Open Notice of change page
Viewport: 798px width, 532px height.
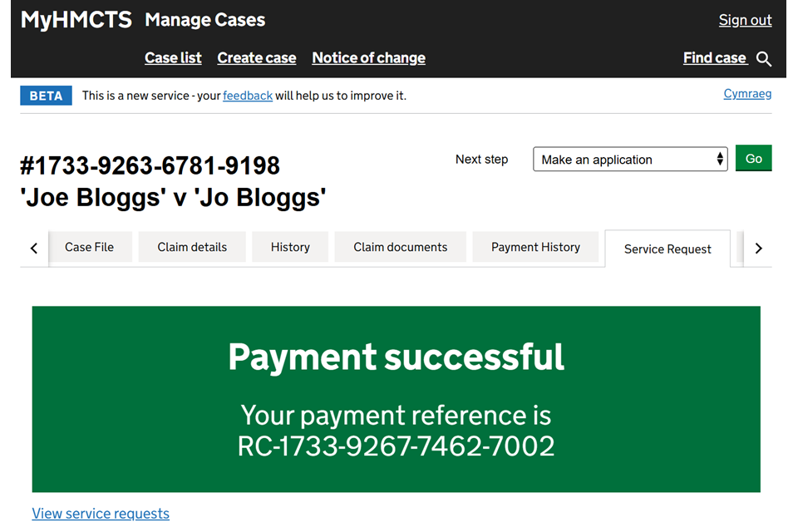[x=368, y=57]
